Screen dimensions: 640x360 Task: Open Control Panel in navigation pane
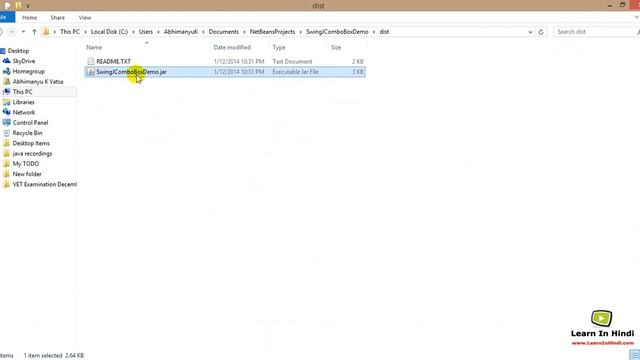tap(30, 122)
